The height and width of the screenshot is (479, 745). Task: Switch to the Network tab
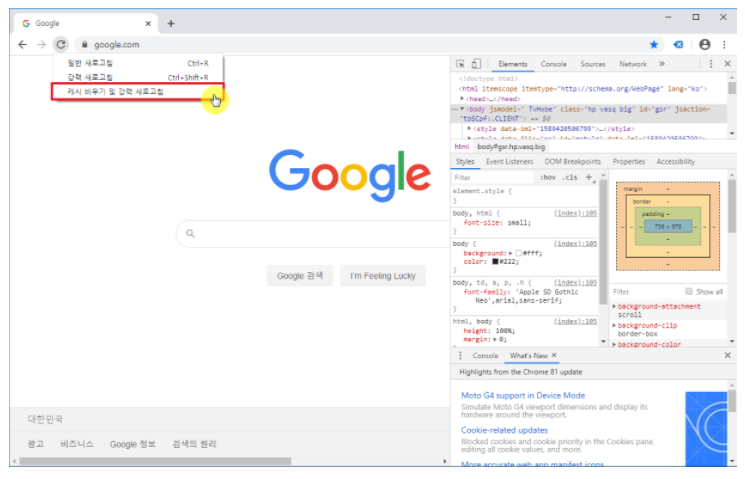coord(633,64)
